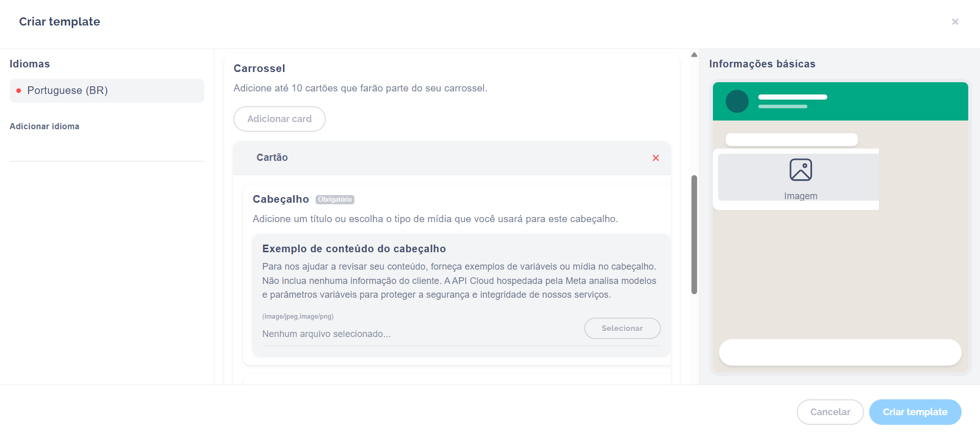Image resolution: width=980 pixels, height=432 pixels.
Task: Click the vertical scrollbar thumb
Action: click(694, 234)
